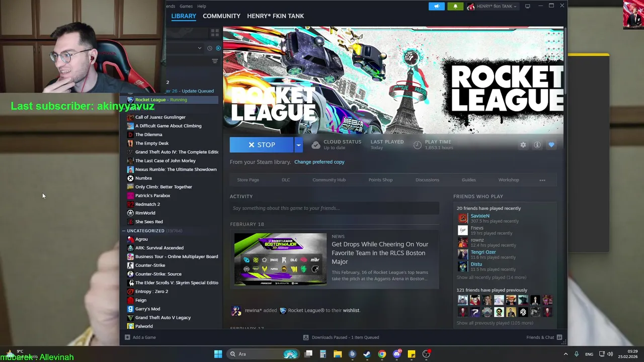Image resolution: width=644 pixels, height=362 pixels.
Task: Toggle sort by recent activity clock icon
Action: click(x=209, y=48)
